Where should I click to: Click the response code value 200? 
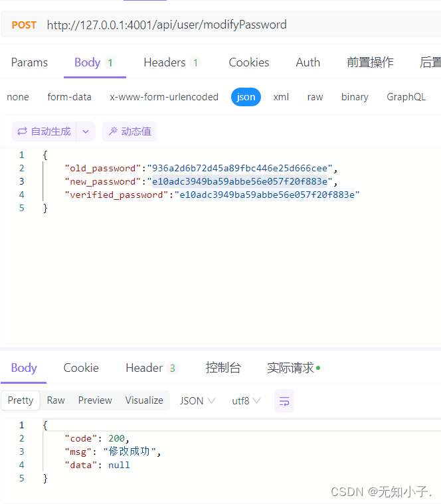tap(116, 438)
